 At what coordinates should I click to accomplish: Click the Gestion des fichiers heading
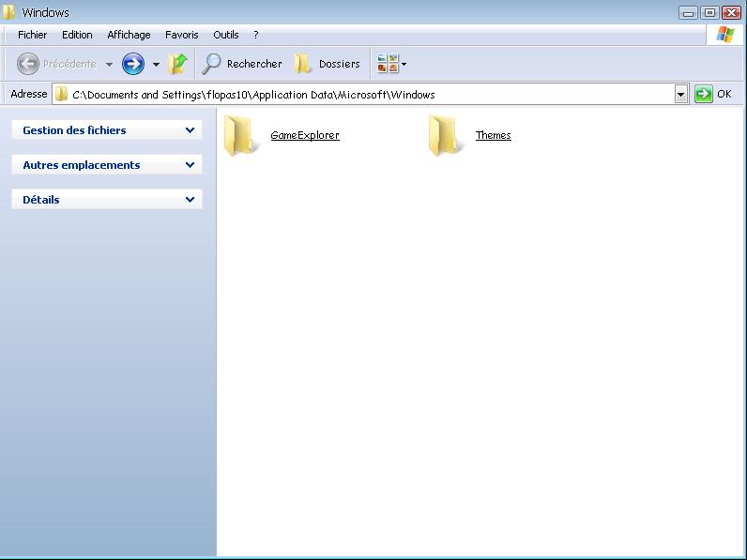click(x=74, y=130)
